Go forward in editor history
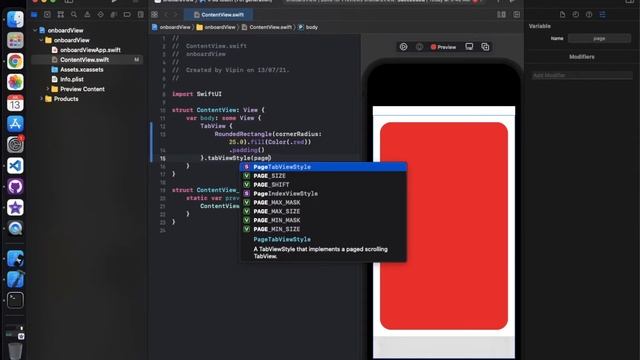640x360 pixels. [176, 15]
